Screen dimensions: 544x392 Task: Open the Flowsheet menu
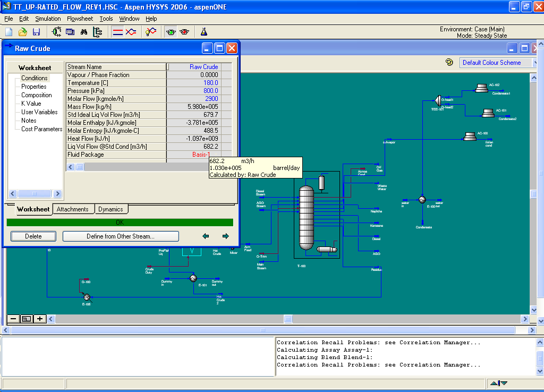(80, 19)
